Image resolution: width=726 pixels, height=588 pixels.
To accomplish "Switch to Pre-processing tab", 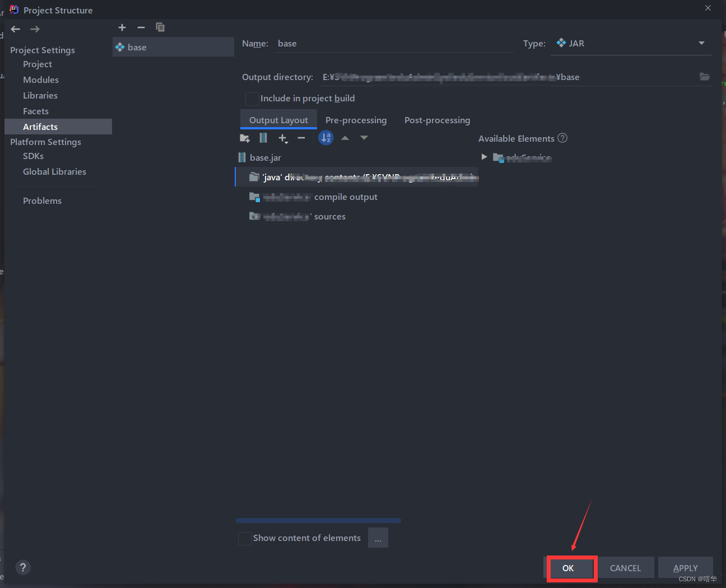I will pos(356,120).
